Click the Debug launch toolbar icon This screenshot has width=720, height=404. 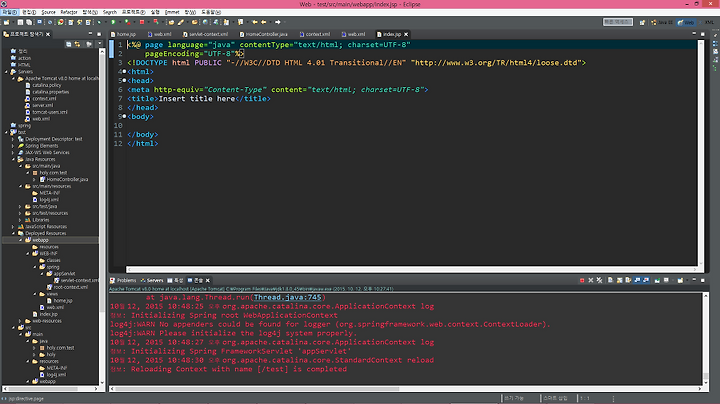[x=100, y=22]
